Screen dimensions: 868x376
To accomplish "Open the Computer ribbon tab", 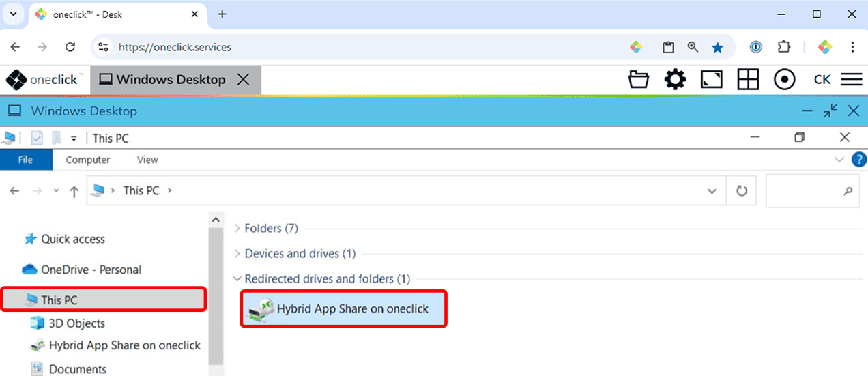I will pos(88,160).
